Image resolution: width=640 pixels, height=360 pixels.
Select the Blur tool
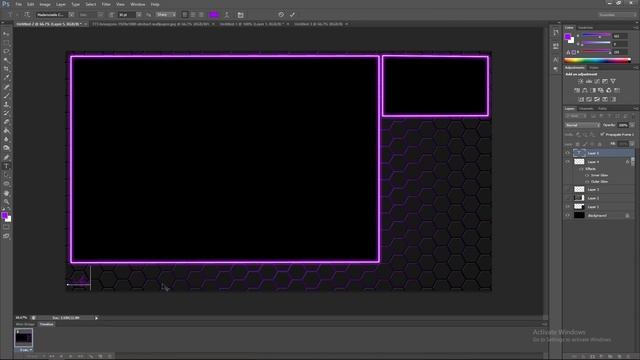pyautogui.click(x=6, y=139)
